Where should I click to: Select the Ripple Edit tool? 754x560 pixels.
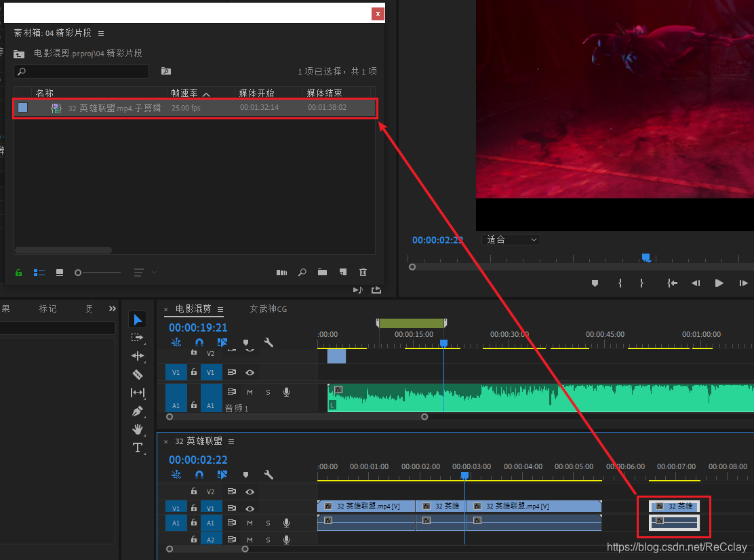(x=138, y=356)
